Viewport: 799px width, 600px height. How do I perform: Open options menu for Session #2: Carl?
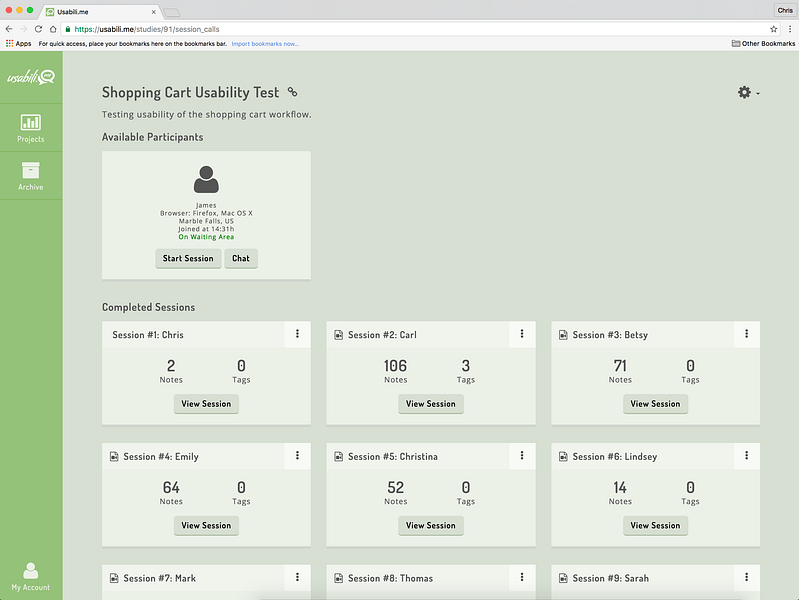522,334
